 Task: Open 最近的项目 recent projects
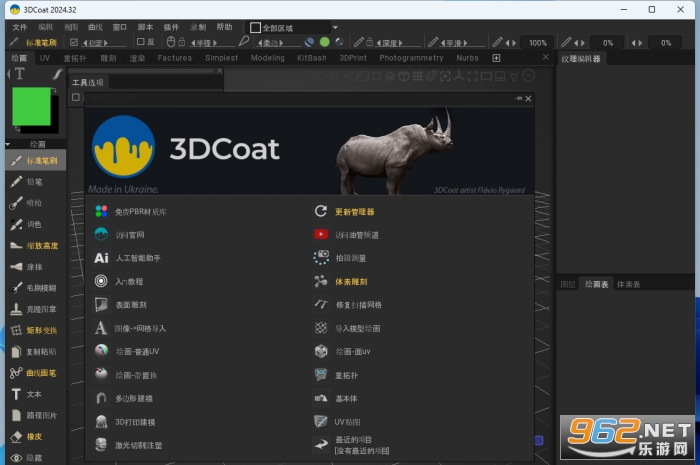coord(351,445)
